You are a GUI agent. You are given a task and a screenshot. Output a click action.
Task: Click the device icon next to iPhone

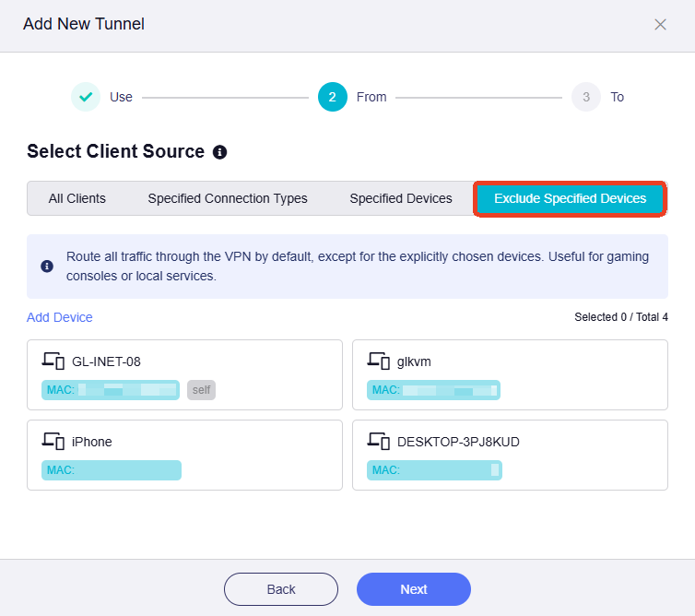pos(53,441)
